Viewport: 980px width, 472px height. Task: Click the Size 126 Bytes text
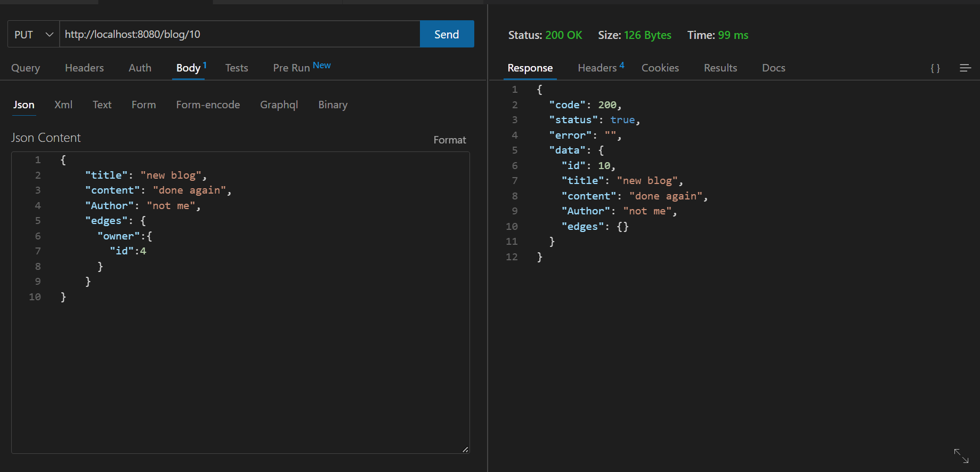click(x=635, y=35)
